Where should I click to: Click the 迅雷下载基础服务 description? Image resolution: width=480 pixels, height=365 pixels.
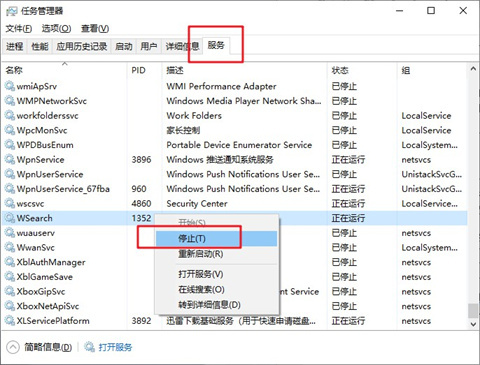(241, 321)
